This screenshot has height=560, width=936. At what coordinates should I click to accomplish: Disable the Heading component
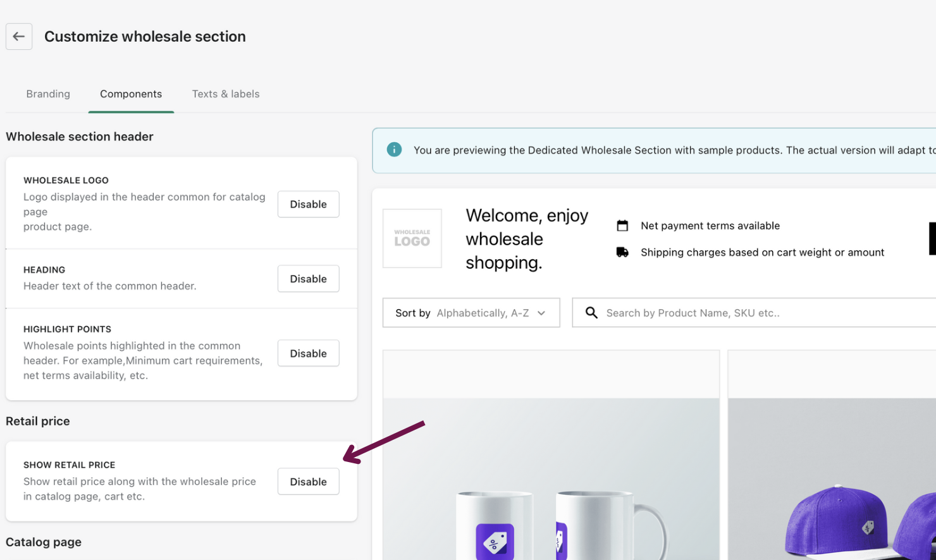(308, 279)
